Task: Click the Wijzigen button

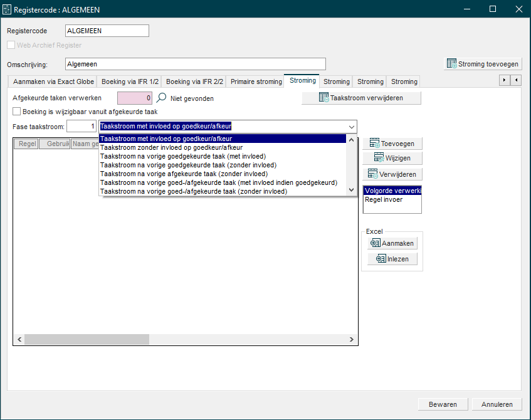Action: (x=392, y=159)
